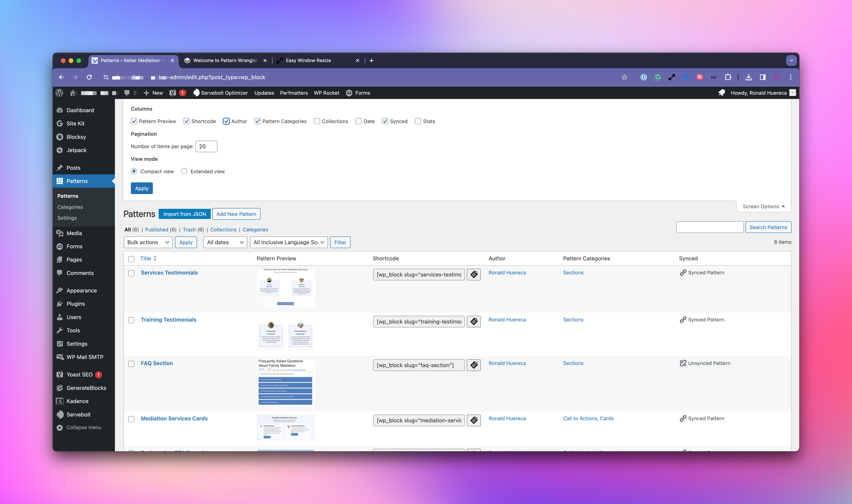The width and height of the screenshot is (852, 504).
Task: Open the Plugins sidebar menu
Action: pyautogui.click(x=76, y=304)
